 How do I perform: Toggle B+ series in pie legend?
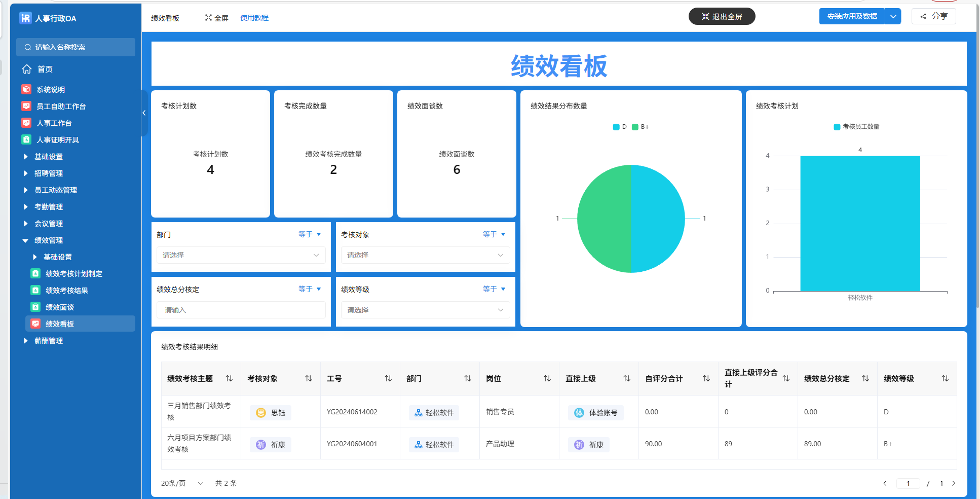640,127
